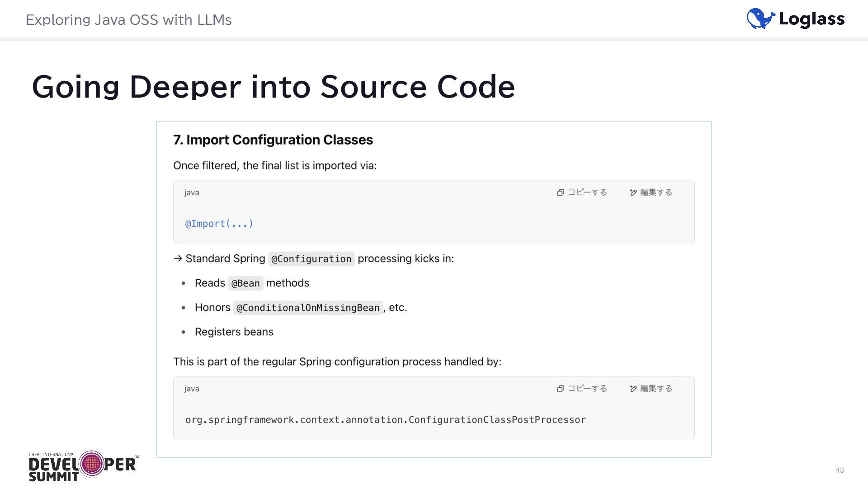Click the slide number 43
The width and height of the screenshot is (868, 488).
coord(840,470)
